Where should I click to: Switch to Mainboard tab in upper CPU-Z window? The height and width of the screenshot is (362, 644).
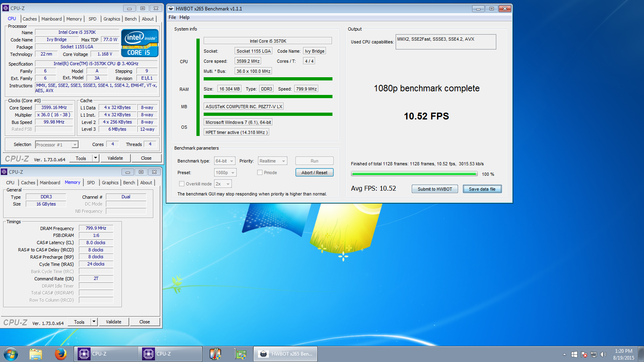(52, 19)
